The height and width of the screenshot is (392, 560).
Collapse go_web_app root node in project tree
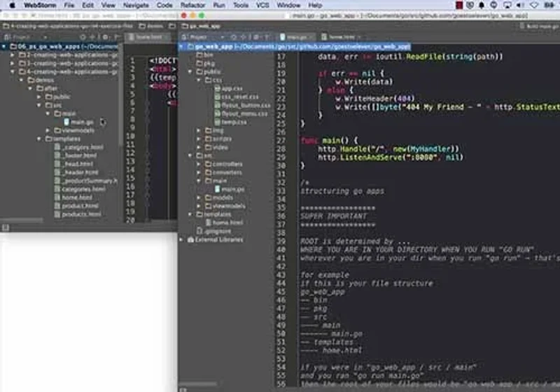[x=181, y=46]
